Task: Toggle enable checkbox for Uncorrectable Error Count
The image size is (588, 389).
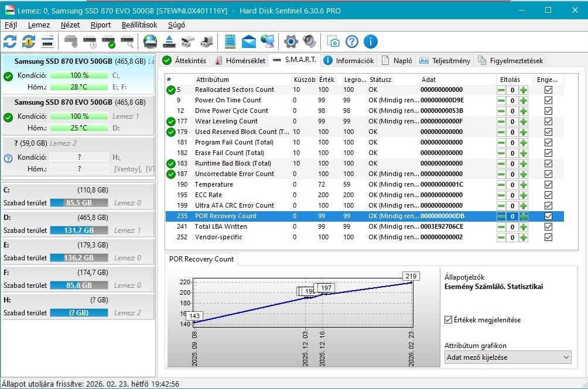Action: point(548,174)
